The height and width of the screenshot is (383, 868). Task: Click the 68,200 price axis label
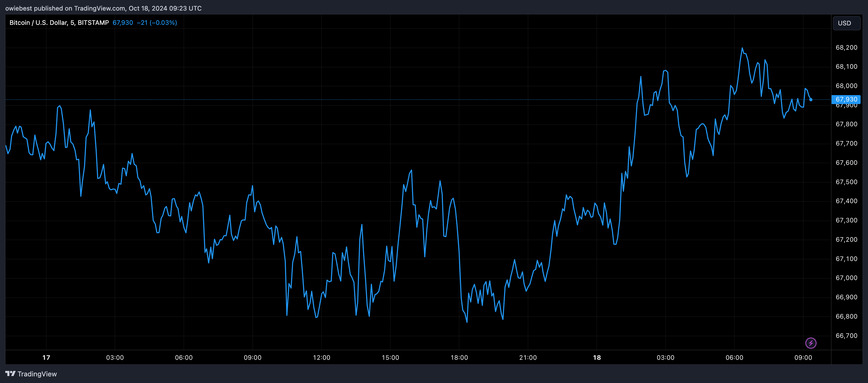(846, 48)
